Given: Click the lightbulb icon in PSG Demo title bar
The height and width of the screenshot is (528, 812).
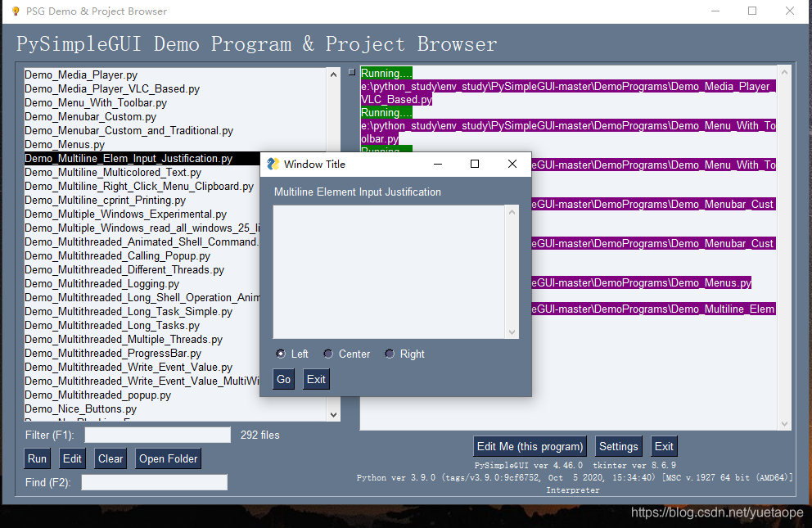Looking at the screenshot, I should (16, 11).
